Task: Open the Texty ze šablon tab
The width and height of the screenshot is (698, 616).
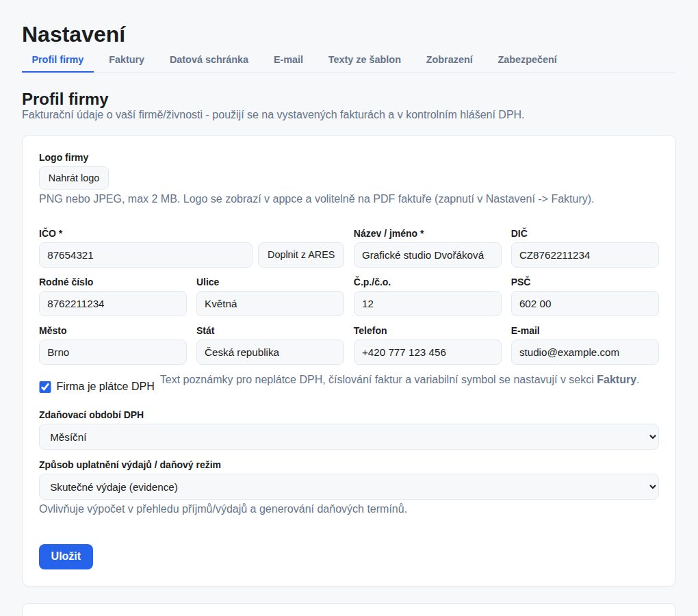Action: (364, 60)
